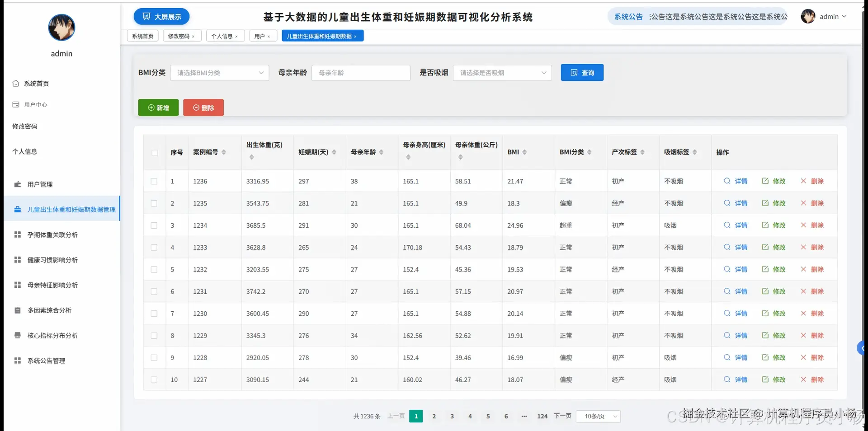Click the 查询 search button

[582, 72]
